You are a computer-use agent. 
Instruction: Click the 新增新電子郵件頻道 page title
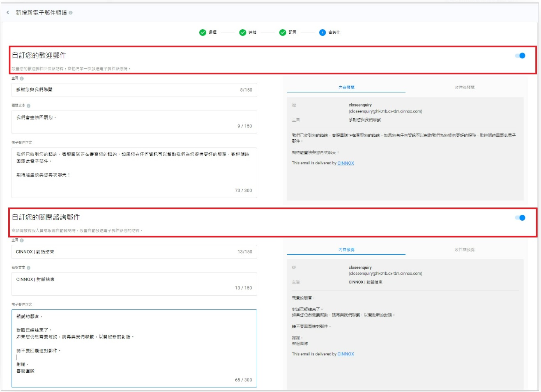(41, 13)
